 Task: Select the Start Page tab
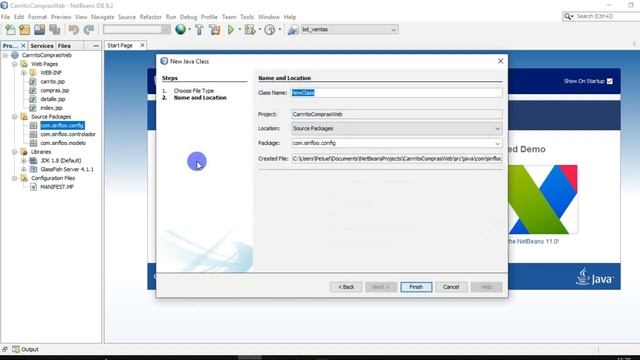120,45
